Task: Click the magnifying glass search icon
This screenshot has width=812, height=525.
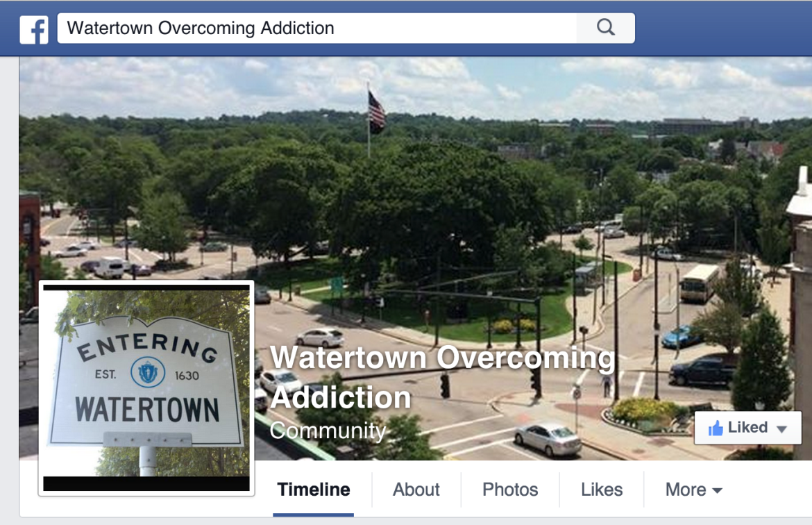Action: 605,28
